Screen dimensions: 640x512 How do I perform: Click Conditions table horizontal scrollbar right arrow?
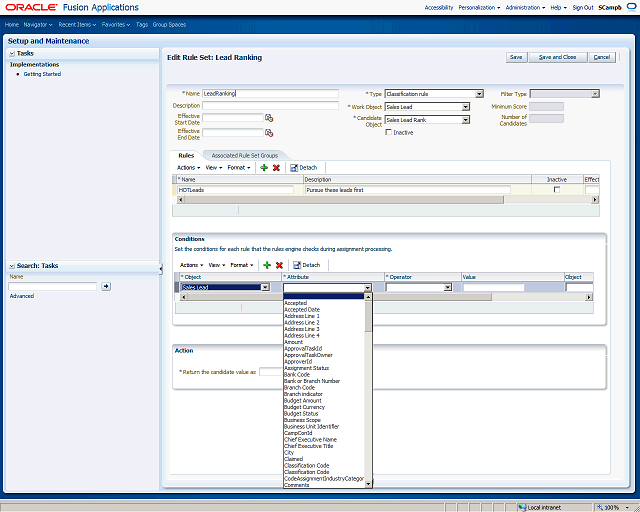589,297
